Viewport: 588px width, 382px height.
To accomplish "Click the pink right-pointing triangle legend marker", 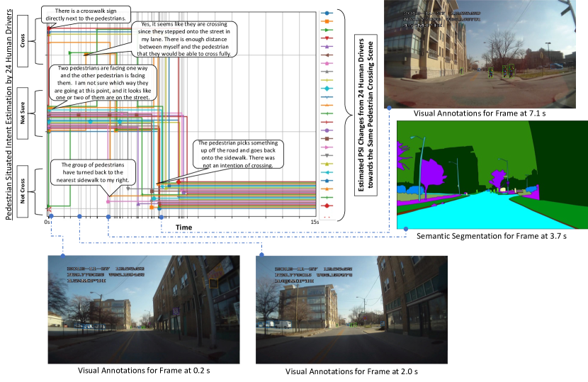I will [327, 147].
